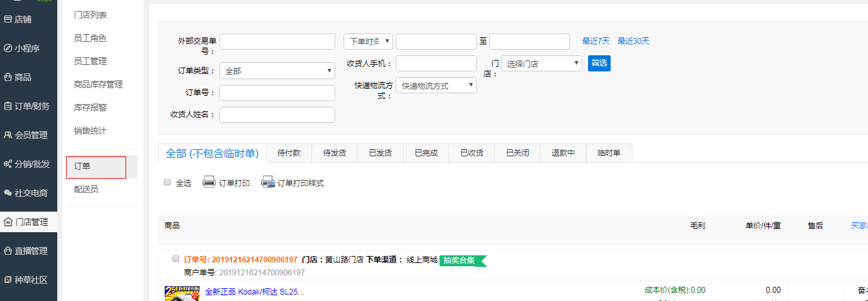Click the 订单号 input field
Image resolution: width=868 pixels, height=301 pixels.
point(277,93)
